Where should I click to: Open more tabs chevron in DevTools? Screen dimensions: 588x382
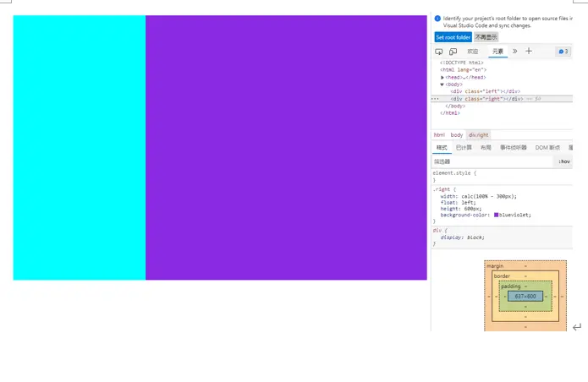(515, 51)
